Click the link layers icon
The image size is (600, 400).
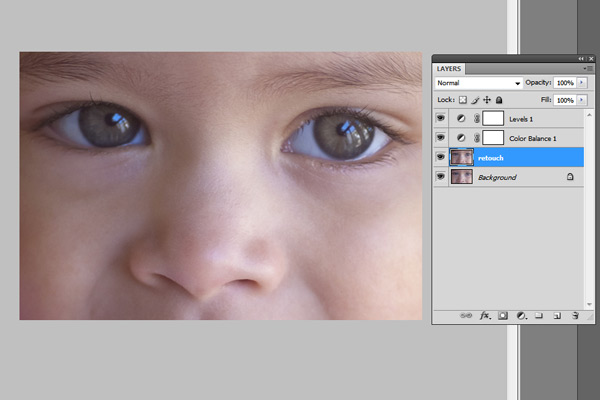(x=466, y=316)
